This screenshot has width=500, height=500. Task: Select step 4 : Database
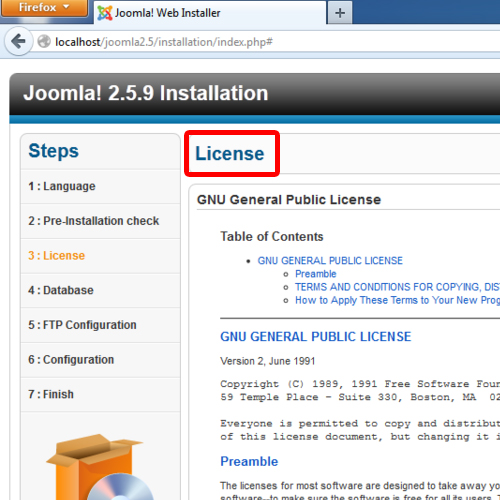(x=100, y=290)
